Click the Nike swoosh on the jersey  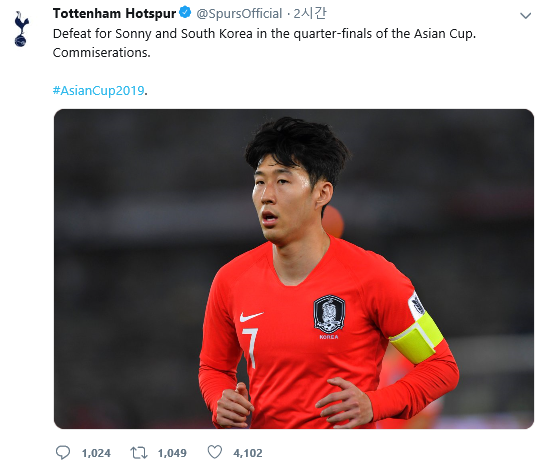coord(251,317)
